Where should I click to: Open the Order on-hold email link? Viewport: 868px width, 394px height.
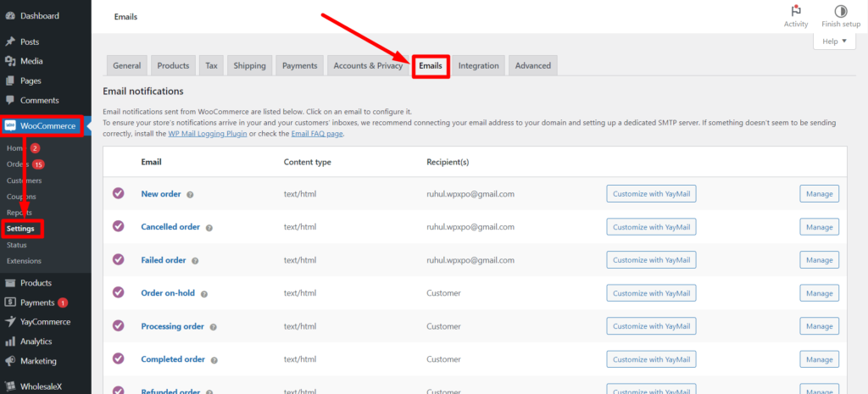(x=168, y=292)
